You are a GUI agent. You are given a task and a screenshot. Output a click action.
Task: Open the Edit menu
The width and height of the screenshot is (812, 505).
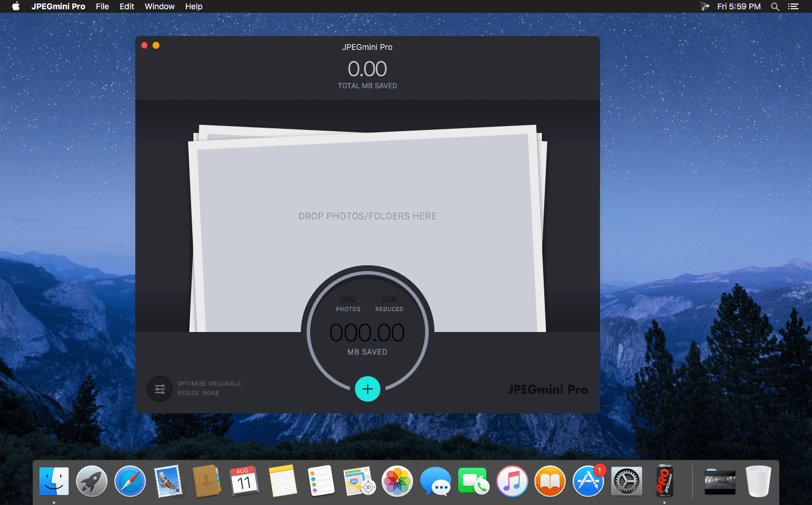tap(127, 6)
